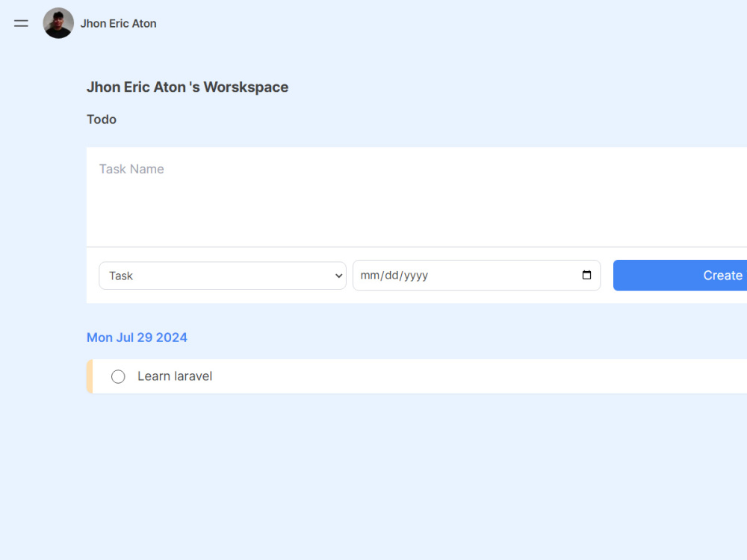Click Jhon Eric Aton's profile avatar
This screenshot has height=560, width=747.
click(x=58, y=23)
